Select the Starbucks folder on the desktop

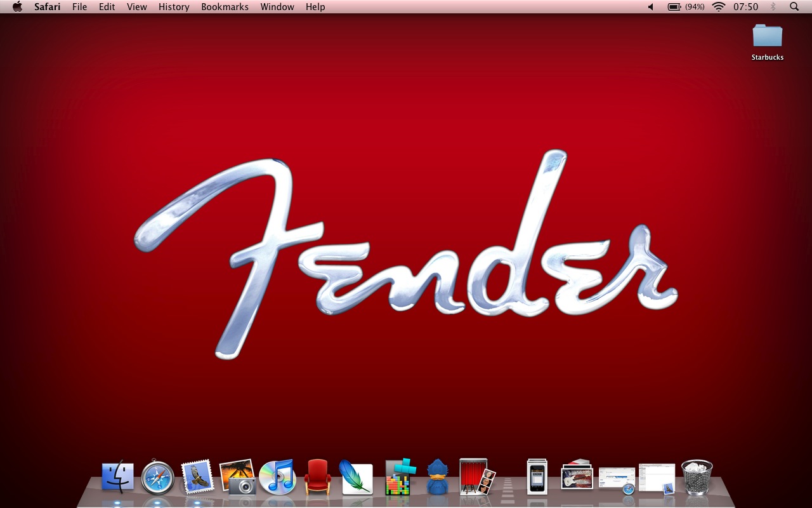pyautogui.click(x=768, y=42)
